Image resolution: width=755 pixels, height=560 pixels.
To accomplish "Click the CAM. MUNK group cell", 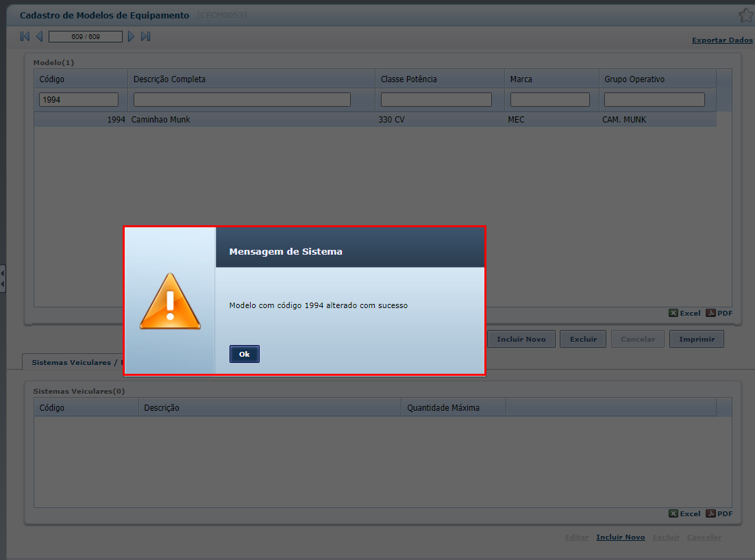I will (624, 119).
